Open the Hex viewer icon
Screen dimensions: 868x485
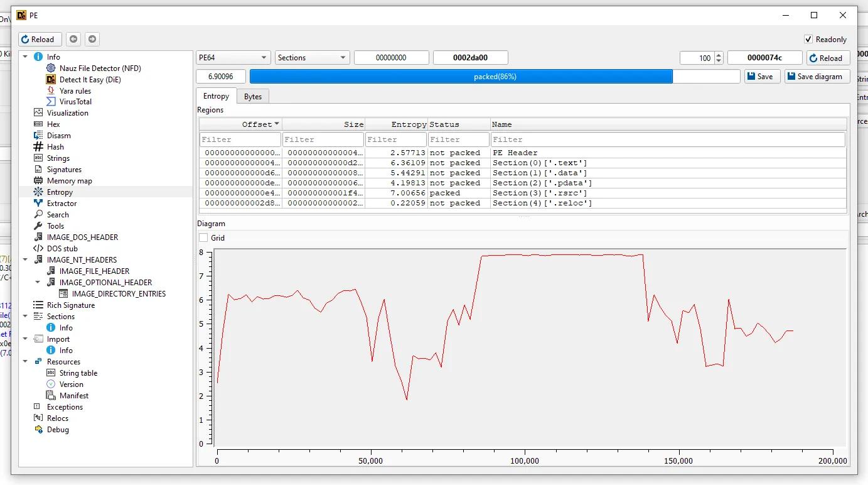pyautogui.click(x=38, y=124)
